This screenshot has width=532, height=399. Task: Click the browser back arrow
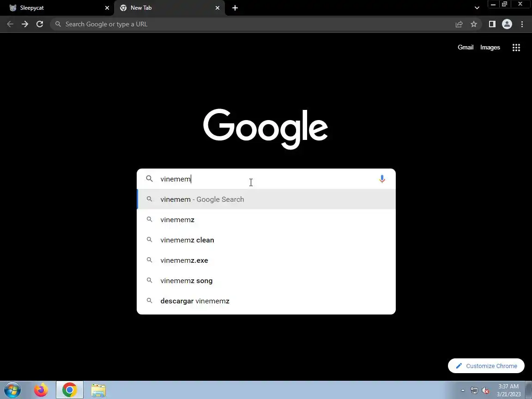click(x=10, y=24)
